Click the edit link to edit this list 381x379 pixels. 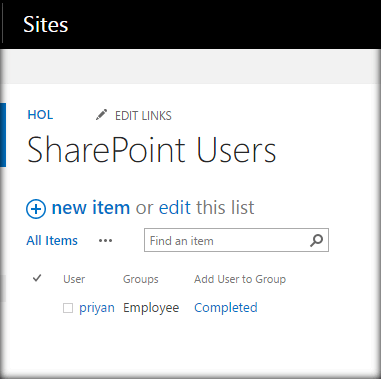pos(175,207)
